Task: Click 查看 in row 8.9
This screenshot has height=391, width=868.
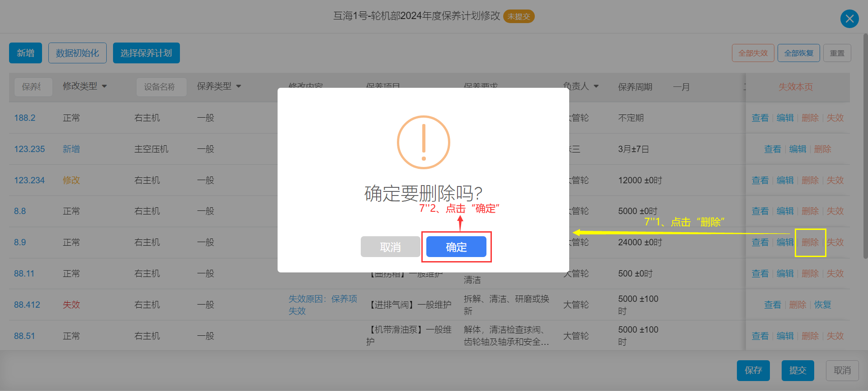Action: coord(760,242)
